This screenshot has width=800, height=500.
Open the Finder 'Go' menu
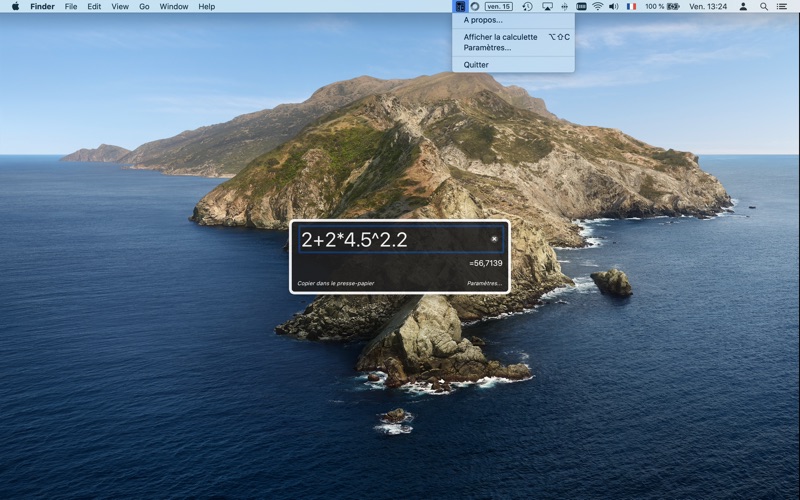point(144,6)
